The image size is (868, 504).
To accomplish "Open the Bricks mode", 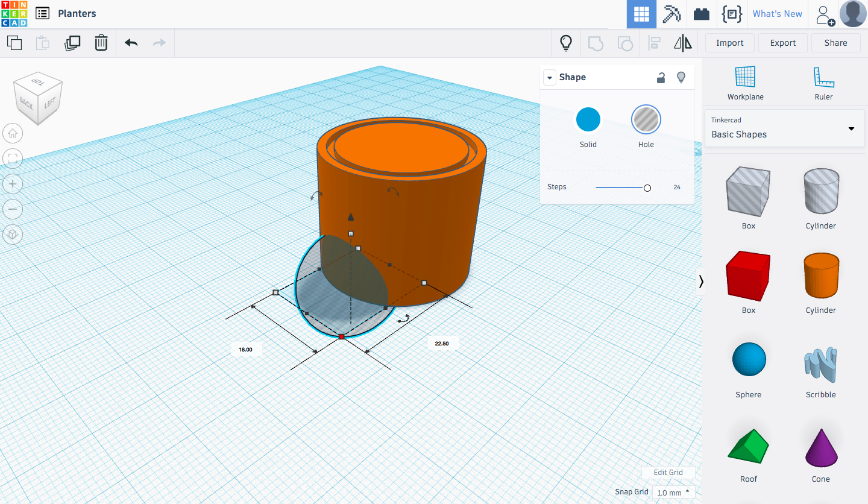I will click(x=701, y=14).
